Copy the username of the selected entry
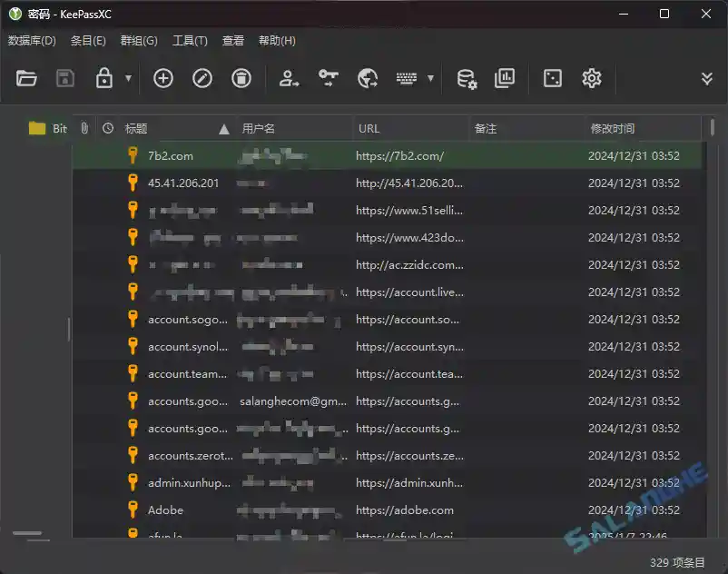This screenshot has height=574, width=728. [286, 79]
